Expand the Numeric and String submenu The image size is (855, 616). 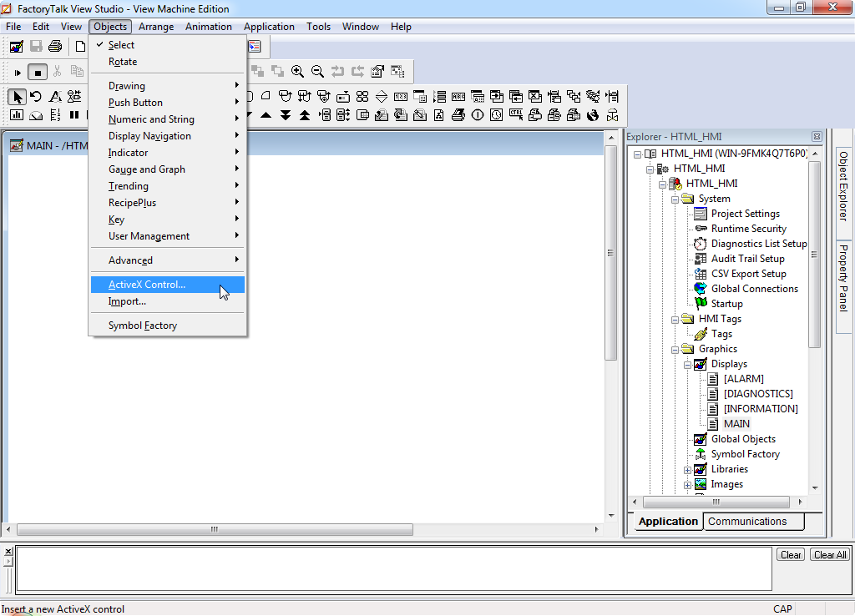[167, 119]
